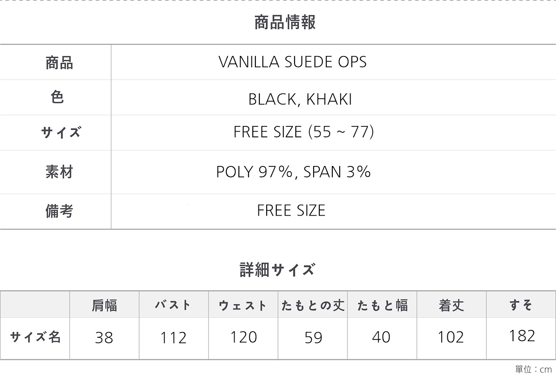556x392 pixels.
Task: Click the 商品情報 heading
Action: pyautogui.click(x=285, y=22)
